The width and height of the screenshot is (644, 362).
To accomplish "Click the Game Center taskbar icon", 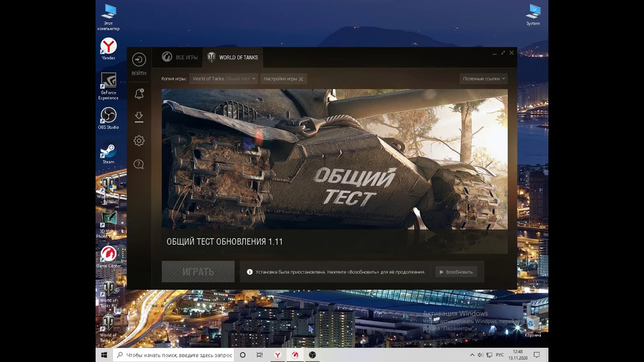I will [x=295, y=355].
